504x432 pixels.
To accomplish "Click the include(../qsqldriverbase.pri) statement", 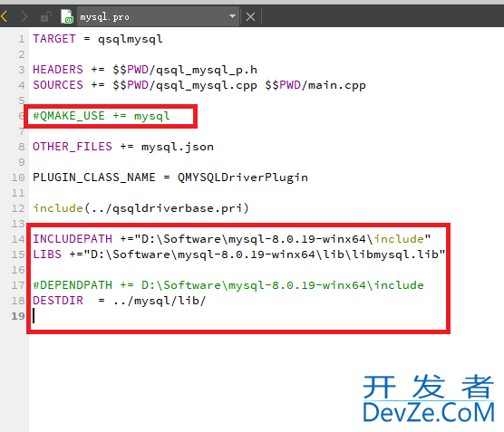I will click(141, 208).
